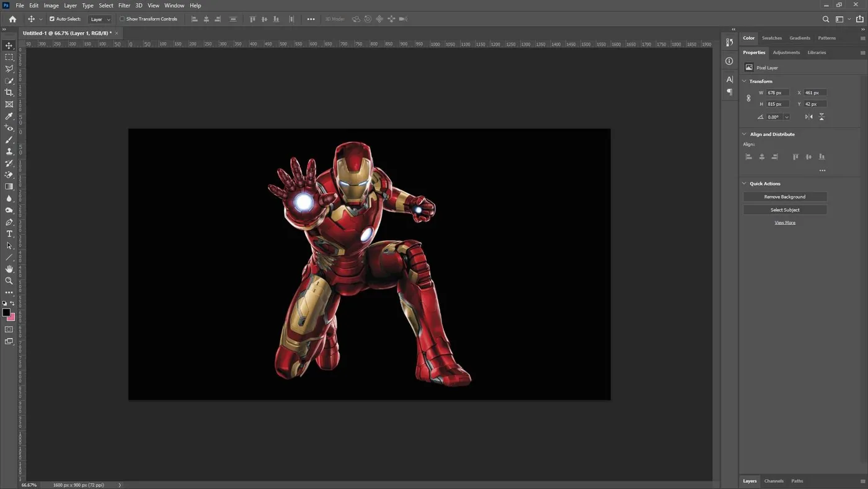Collapse the Quick Actions section
The width and height of the screenshot is (868, 489).
pyautogui.click(x=745, y=184)
